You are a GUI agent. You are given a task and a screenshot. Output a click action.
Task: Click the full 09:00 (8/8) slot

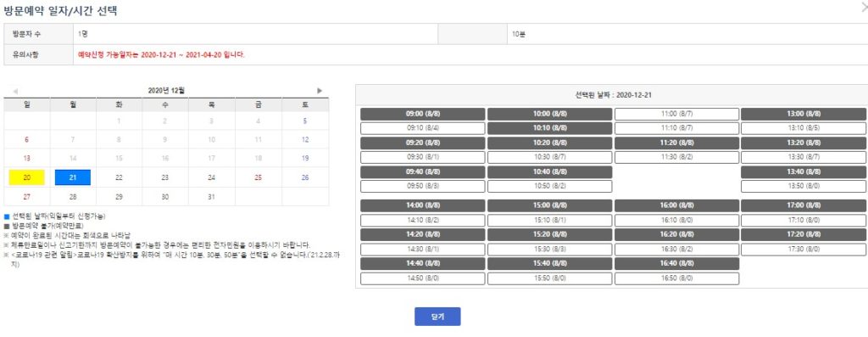(x=423, y=115)
